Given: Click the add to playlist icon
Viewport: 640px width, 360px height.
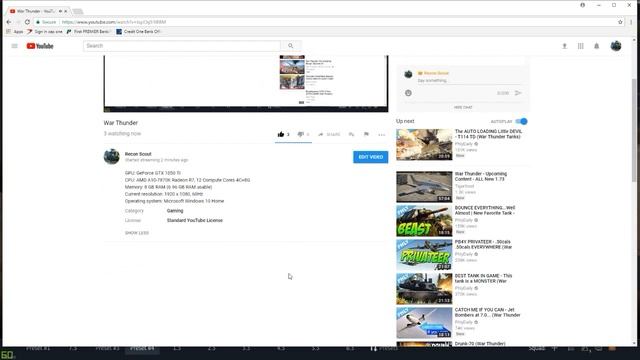Looking at the screenshot, I should (x=351, y=134).
